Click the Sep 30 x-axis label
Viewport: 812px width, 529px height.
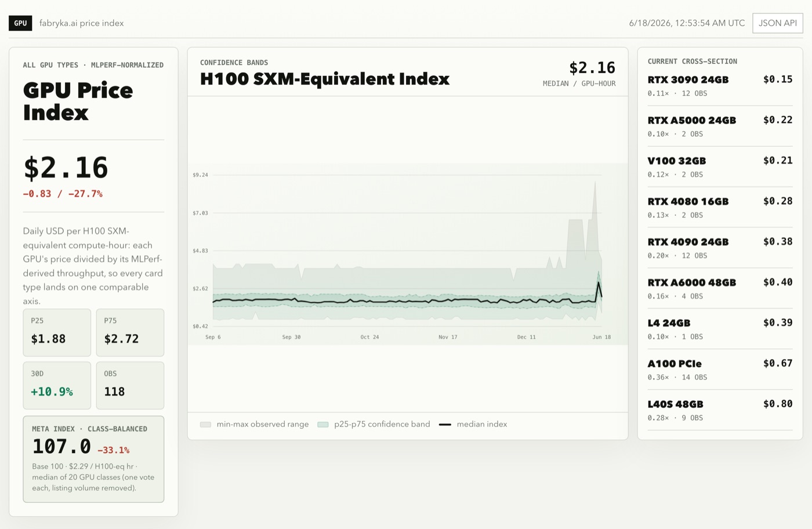pyautogui.click(x=291, y=337)
